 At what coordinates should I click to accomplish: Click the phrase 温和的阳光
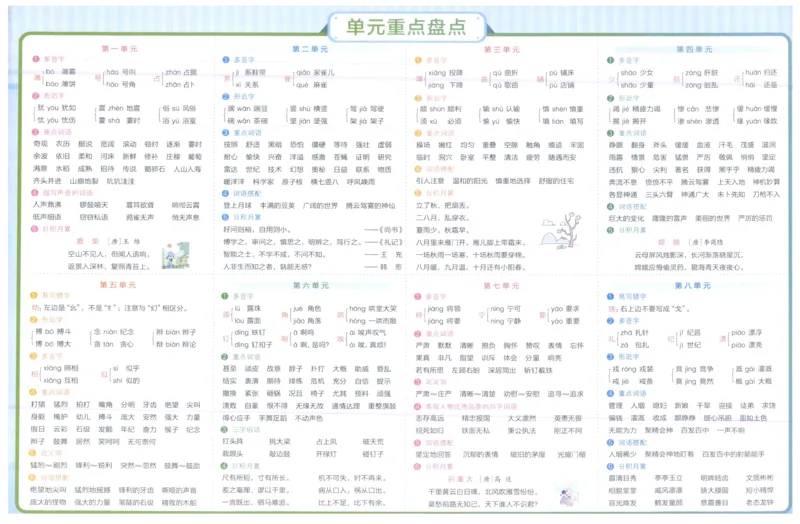click(470, 181)
